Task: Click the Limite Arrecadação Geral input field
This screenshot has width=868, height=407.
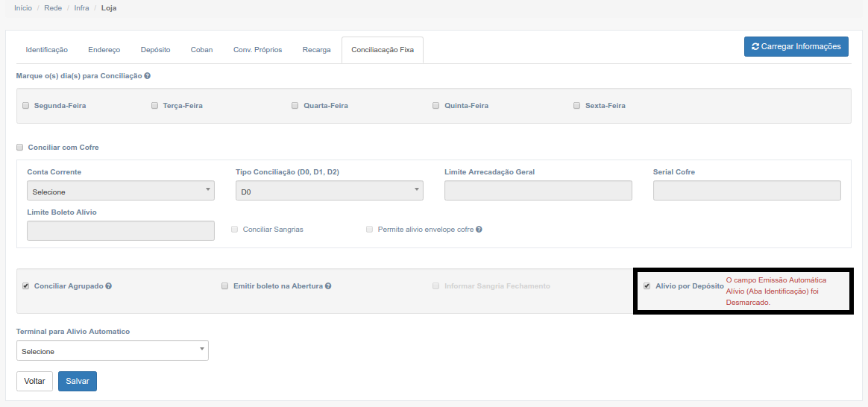Action: pyautogui.click(x=538, y=192)
